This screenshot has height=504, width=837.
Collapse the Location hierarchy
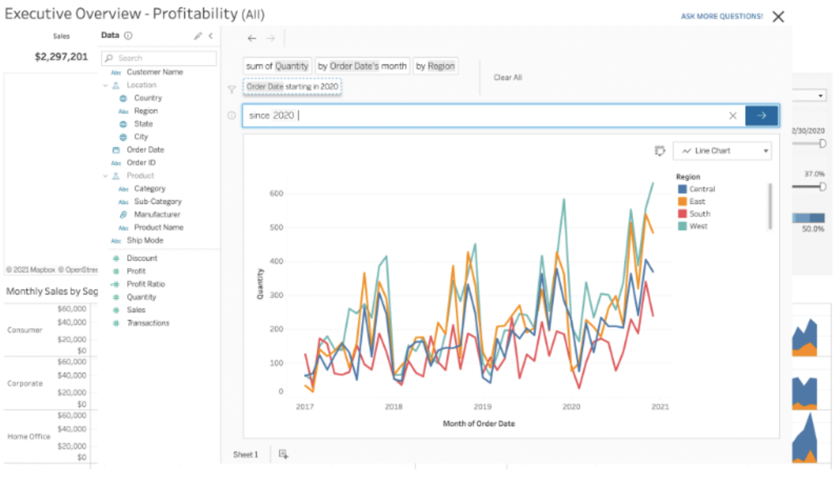(105, 85)
